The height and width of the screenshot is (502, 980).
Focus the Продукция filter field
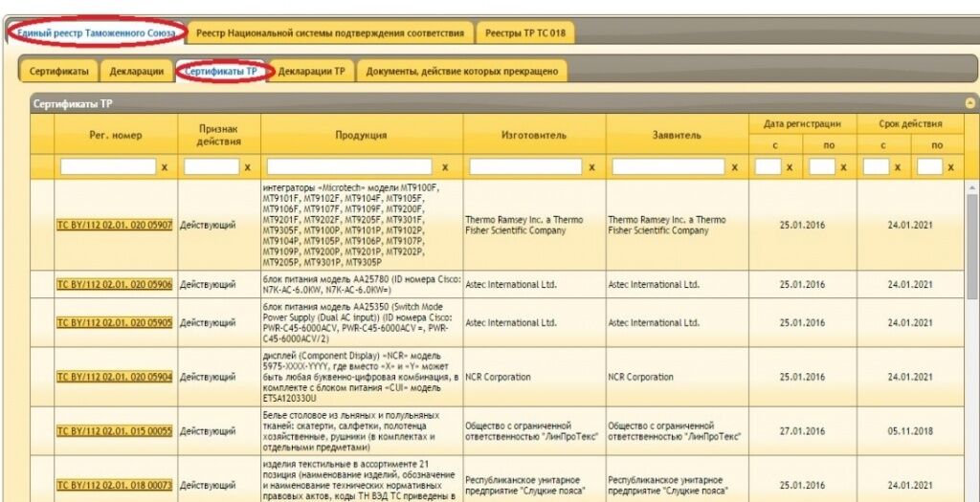pos(349,166)
